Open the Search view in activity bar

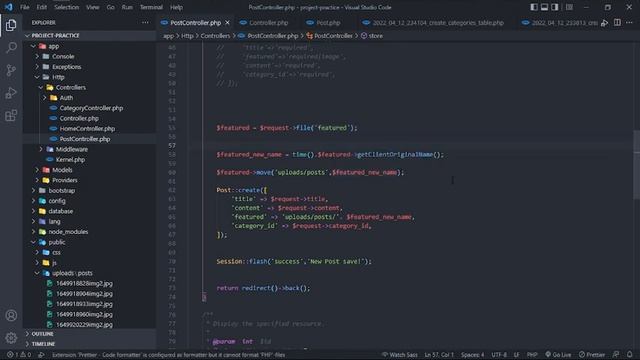pyautogui.click(x=11, y=48)
